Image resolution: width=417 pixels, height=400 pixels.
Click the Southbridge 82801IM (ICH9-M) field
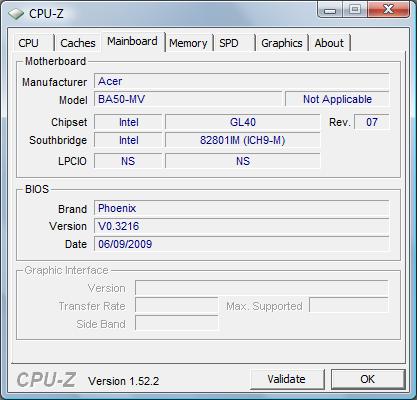point(243,140)
